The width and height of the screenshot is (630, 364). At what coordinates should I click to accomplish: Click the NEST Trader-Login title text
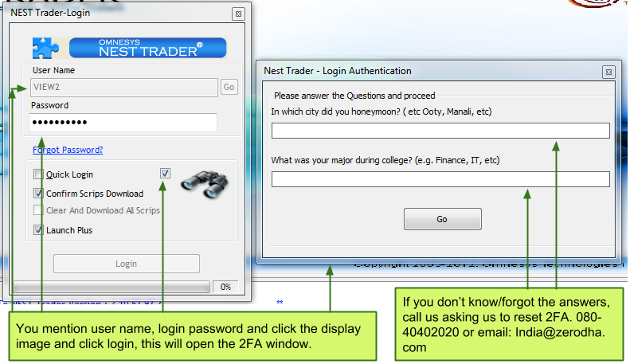(x=50, y=13)
